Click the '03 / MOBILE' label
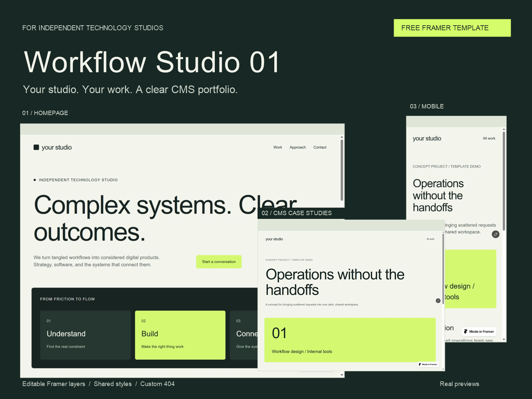 click(427, 106)
